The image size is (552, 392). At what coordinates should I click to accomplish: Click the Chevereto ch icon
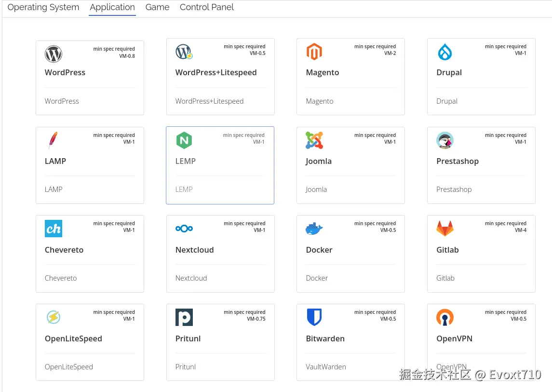[54, 229]
